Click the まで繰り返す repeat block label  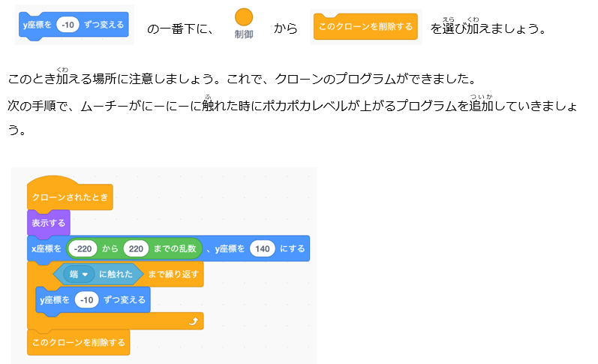point(173,274)
